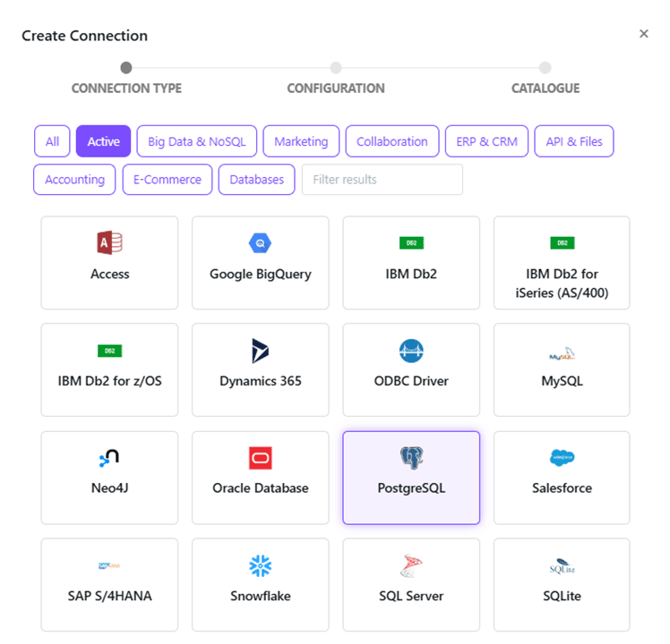
Task: Pick the SAP S/4HANA logo
Action: [109, 565]
